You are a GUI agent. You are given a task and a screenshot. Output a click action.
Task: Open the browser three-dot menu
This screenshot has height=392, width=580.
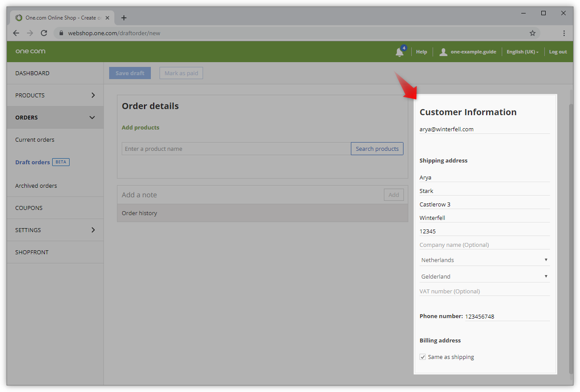point(564,33)
